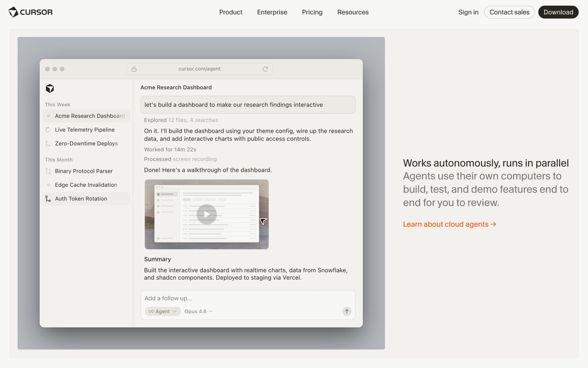Click the pull request icon beside Binary Protocol Parser

point(48,171)
